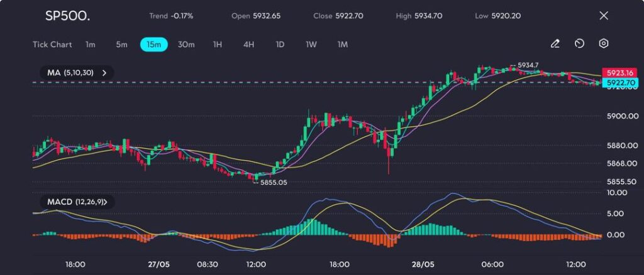
Task: Click the circular gauge icon beside pencil
Action: point(579,44)
